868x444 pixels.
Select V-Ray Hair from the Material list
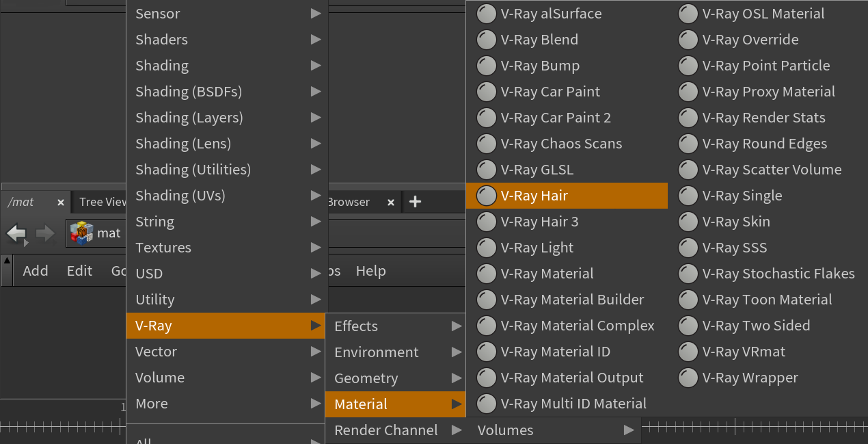point(567,196)
